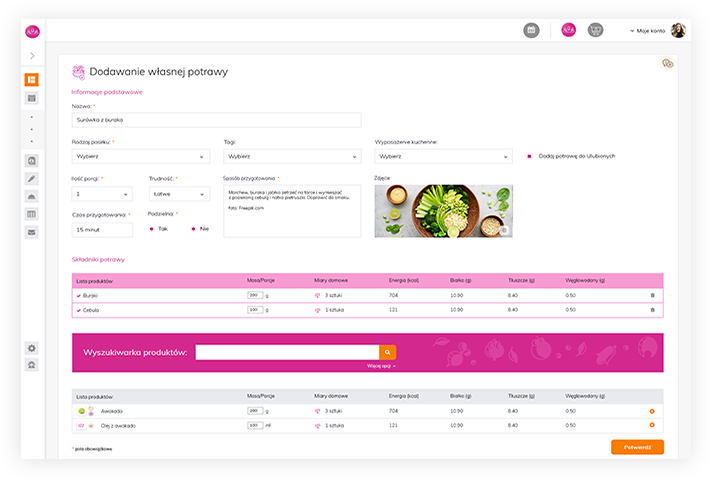Expand the 'Wyposażenie kuchenne' dropdown
Viewport: 710px width, 480px height.
coord(442,156)
